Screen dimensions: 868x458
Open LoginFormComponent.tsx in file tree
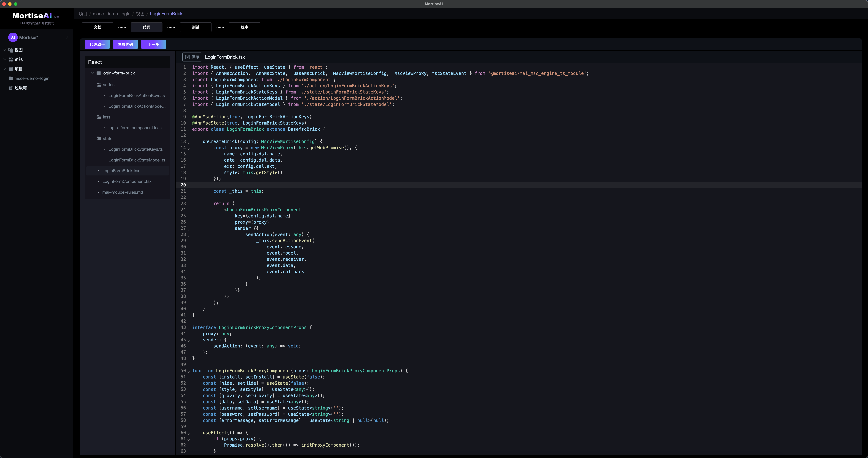coord(127,182)
